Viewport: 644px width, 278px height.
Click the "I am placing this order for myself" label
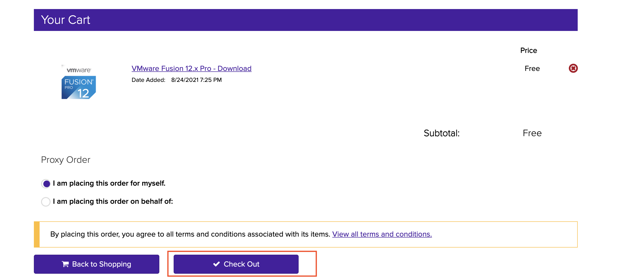click(x=109, y=184)
